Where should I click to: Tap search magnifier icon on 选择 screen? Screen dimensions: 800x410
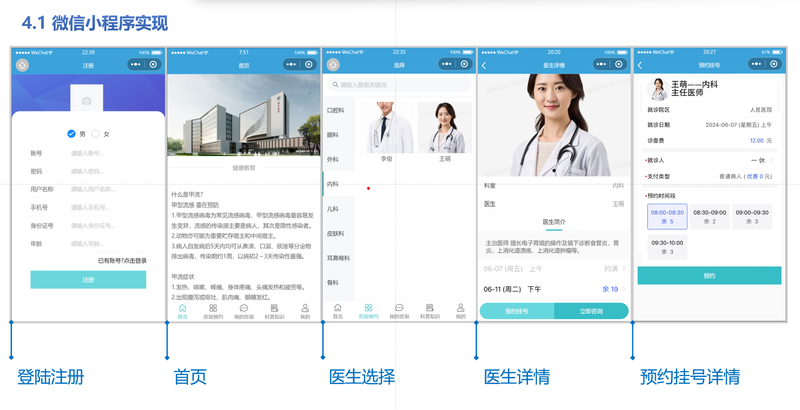(x=335, y=85)
